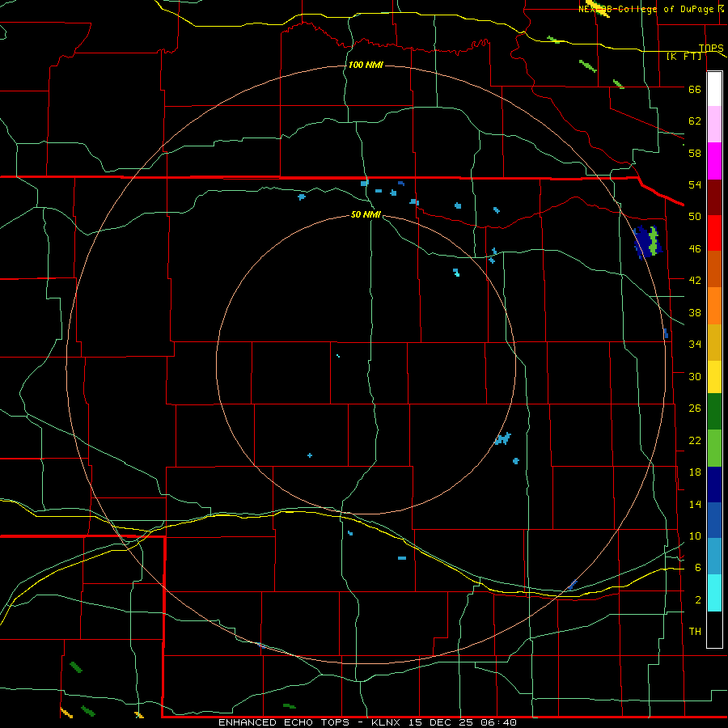728x728 pixels.
Task: Click the "66" scale value
Action: pos(695,90)
